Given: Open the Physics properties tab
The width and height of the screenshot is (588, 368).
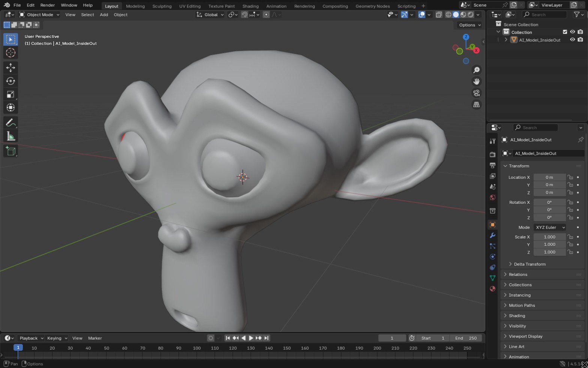Looking at the screenshot, I should click(492, 257).
